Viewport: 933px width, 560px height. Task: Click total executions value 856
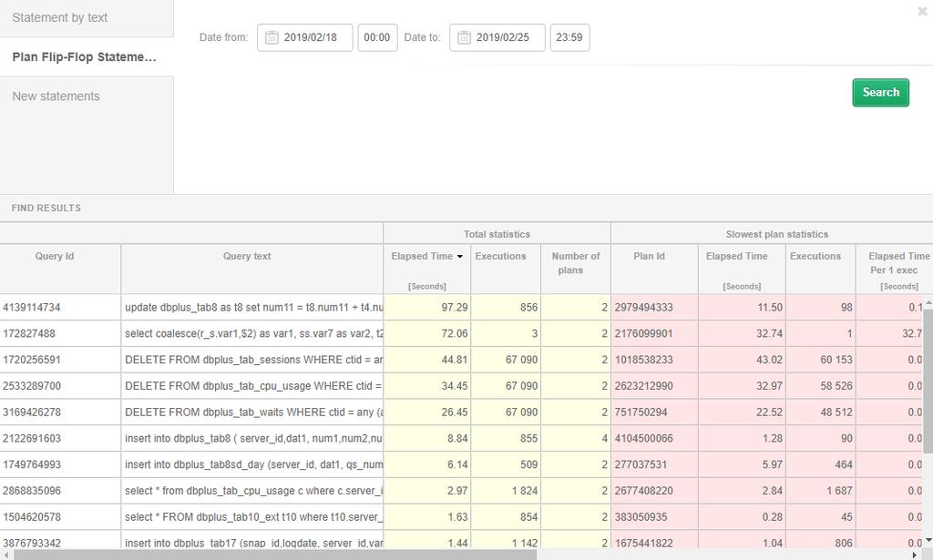coord(528,308)
